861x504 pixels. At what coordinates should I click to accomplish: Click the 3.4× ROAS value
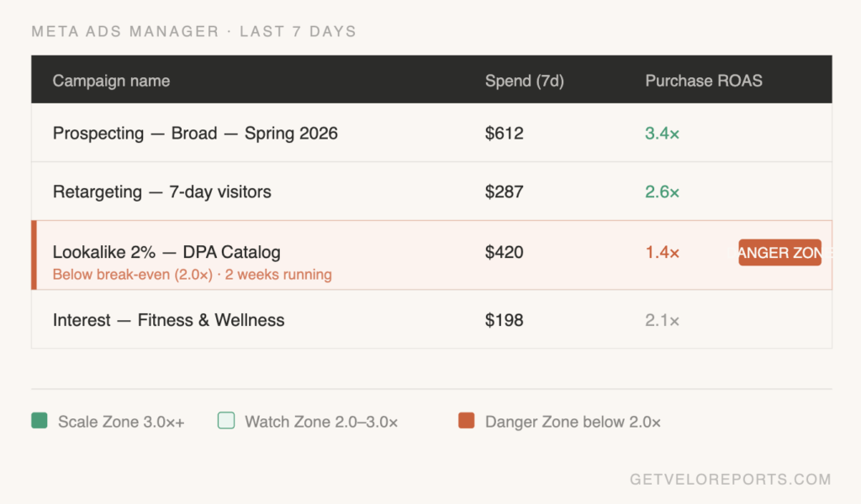662,133
